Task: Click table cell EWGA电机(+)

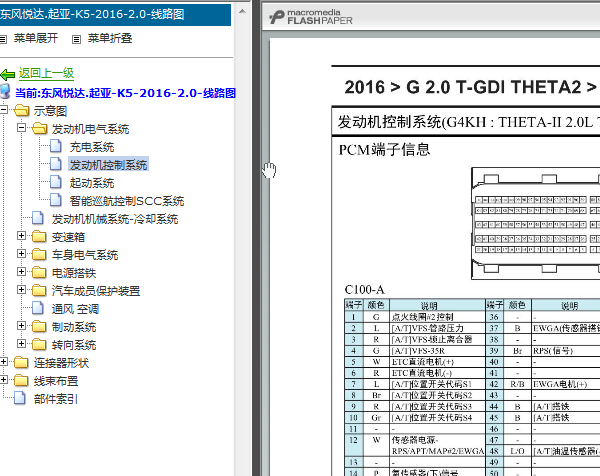Action: [566, 384]
